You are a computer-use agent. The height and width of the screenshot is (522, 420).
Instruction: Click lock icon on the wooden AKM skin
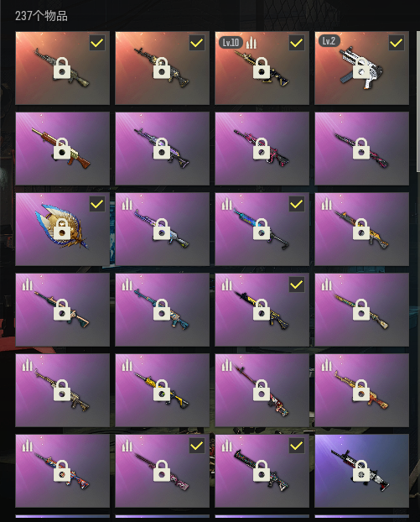pos(62,149)
